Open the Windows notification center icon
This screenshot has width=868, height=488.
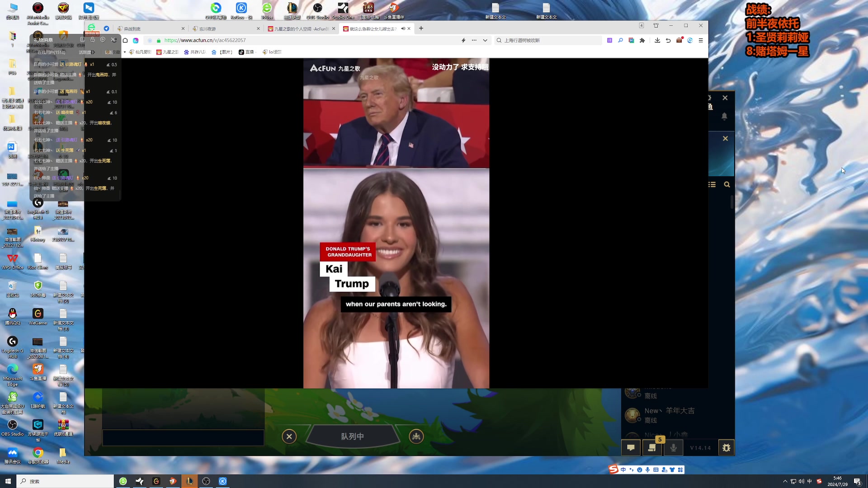pyautogui.click(x=857, y=481)
